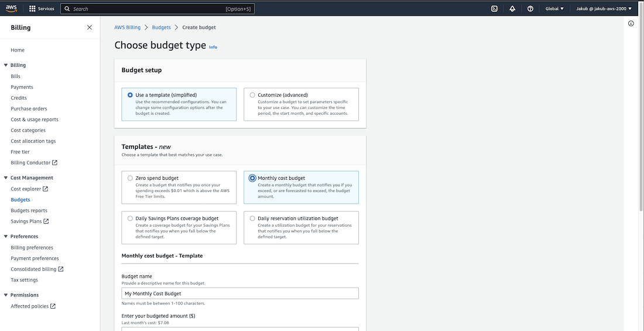Open Free tier in the sidebar

pos(20,152)
